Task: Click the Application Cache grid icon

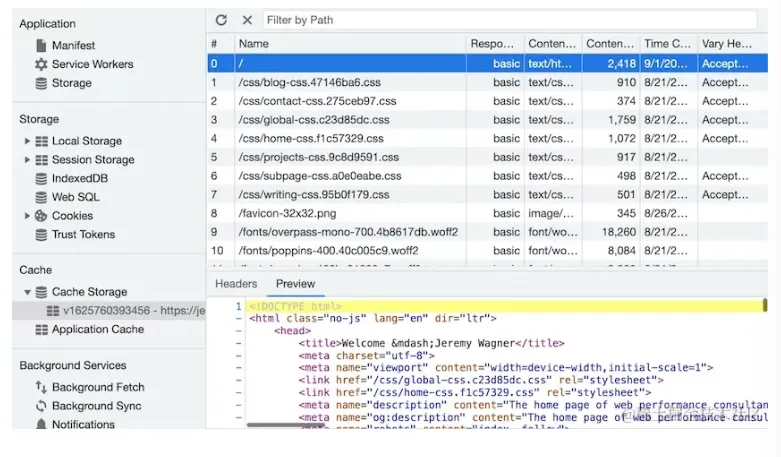Action: tap(42, 330)
